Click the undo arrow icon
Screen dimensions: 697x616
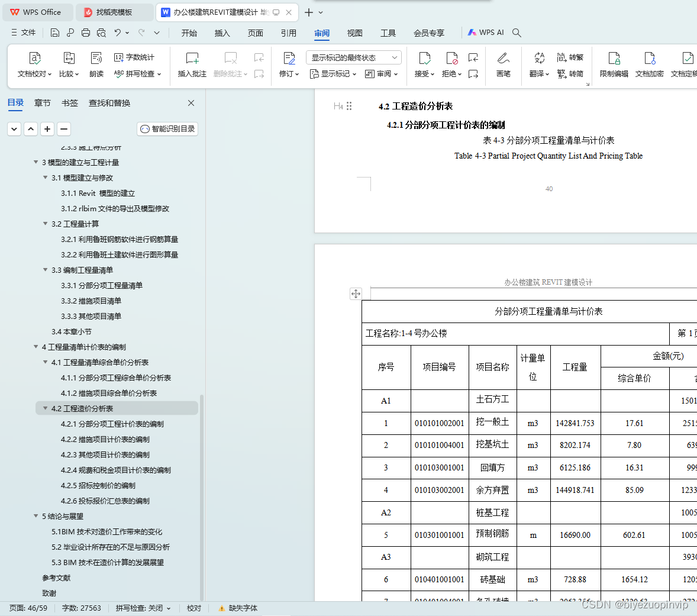coord(117,33)
